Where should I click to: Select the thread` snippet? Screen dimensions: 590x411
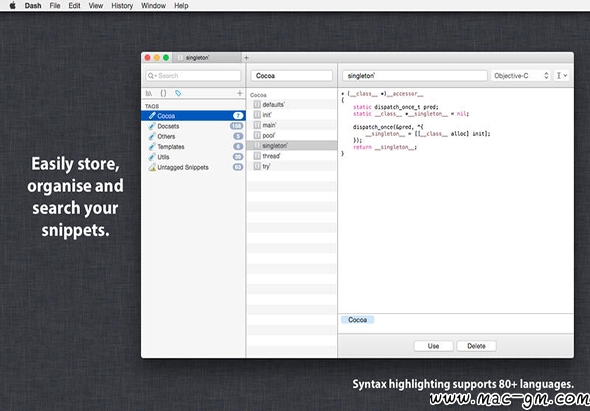click(x=292, y=156)
